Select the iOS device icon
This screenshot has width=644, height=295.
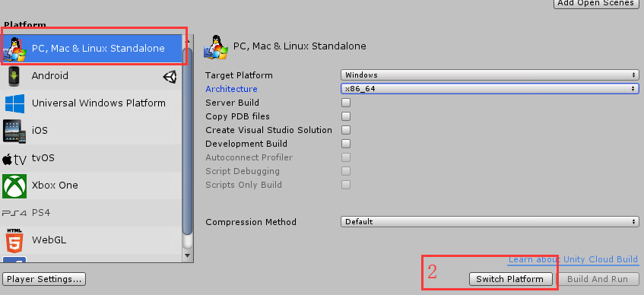click(x=14, y=131)
